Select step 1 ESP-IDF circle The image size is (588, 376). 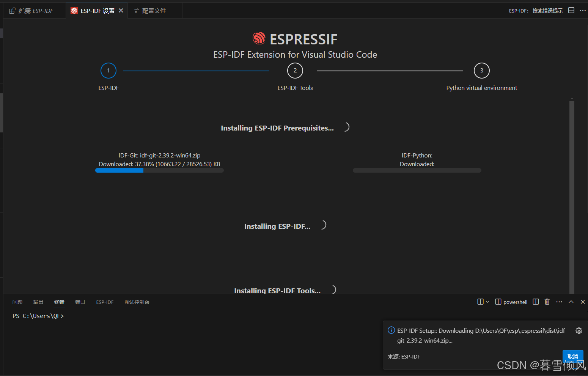coord(108,71)
